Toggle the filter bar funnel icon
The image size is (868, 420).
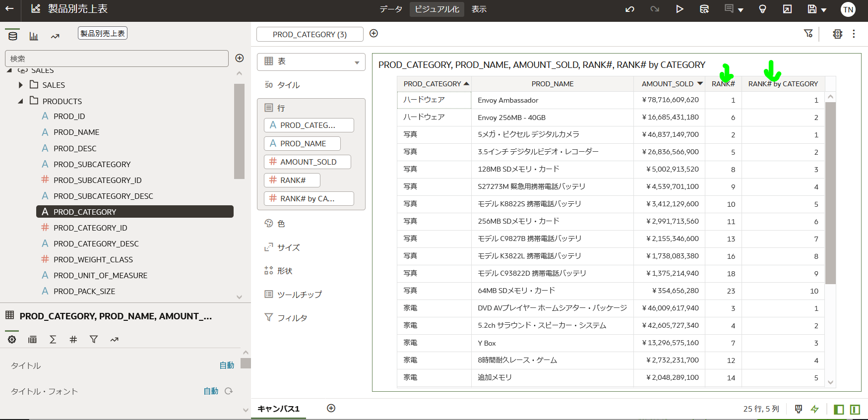pos(808,33)
